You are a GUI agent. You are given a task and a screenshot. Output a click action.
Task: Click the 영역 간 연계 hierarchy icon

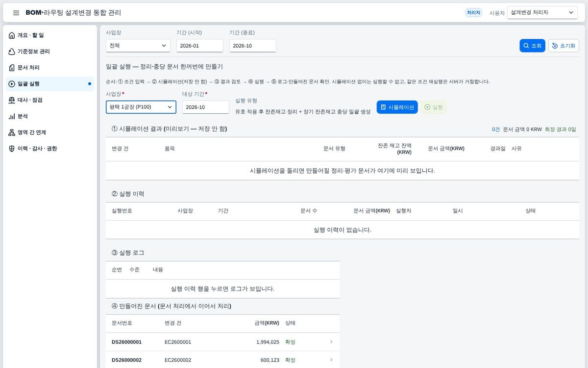pyautogui.click(x=12, y=132)
